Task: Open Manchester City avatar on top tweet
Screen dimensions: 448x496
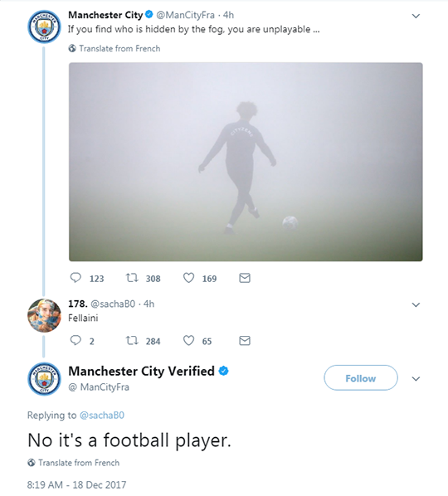Action: pos(44,27)
